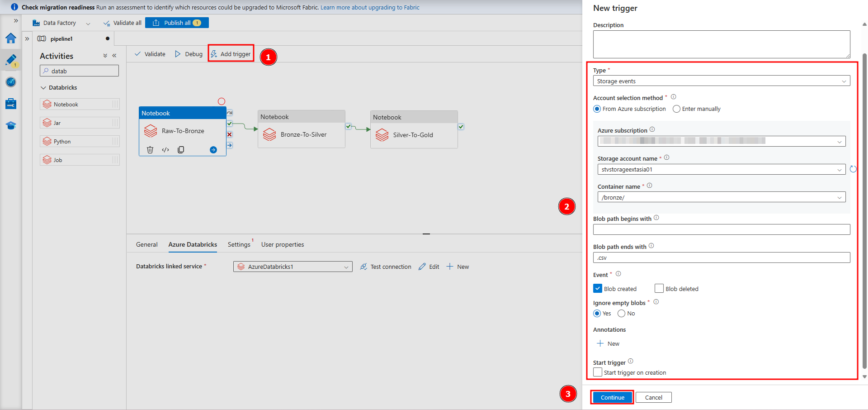Refresh the storage account name list
The width and height of the screenshot is (868, 410).
tap(853, 169)
